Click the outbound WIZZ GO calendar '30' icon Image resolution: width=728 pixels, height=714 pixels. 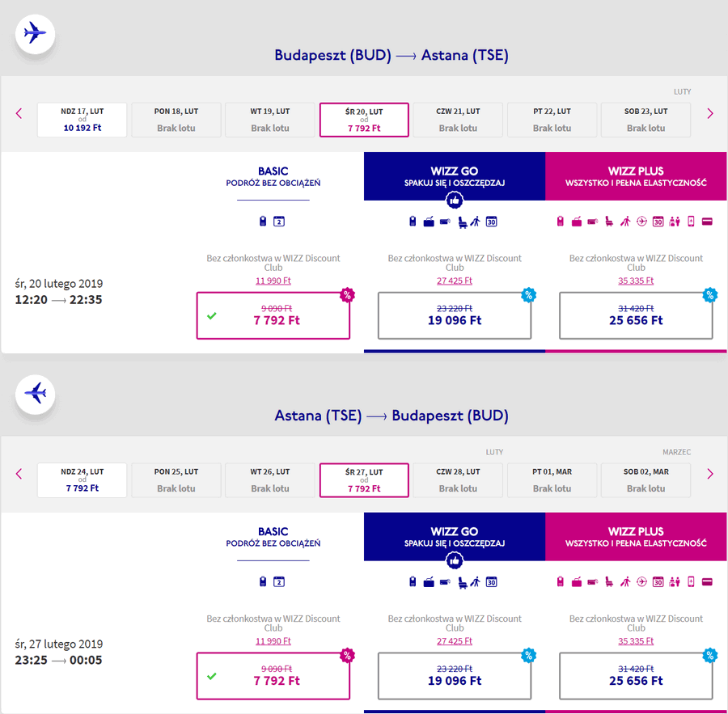(x=491, y=222)
